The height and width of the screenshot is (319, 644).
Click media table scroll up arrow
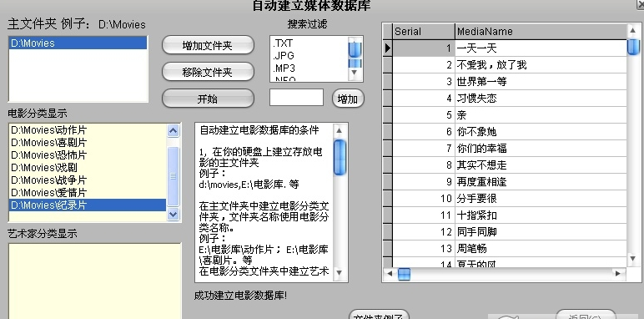point(632,30)
